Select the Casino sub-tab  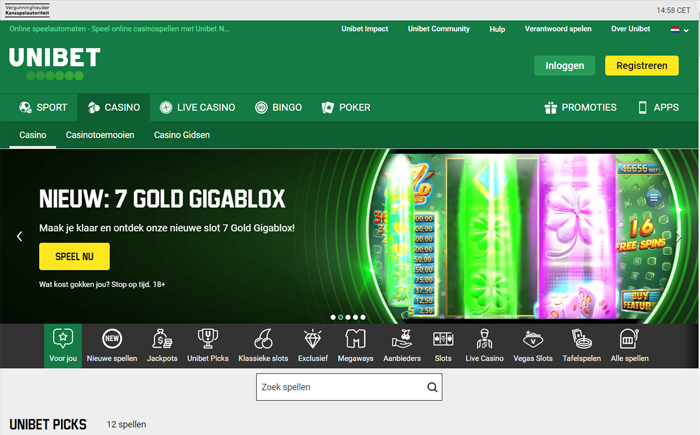pyautogui.click(x=33, y=135)
